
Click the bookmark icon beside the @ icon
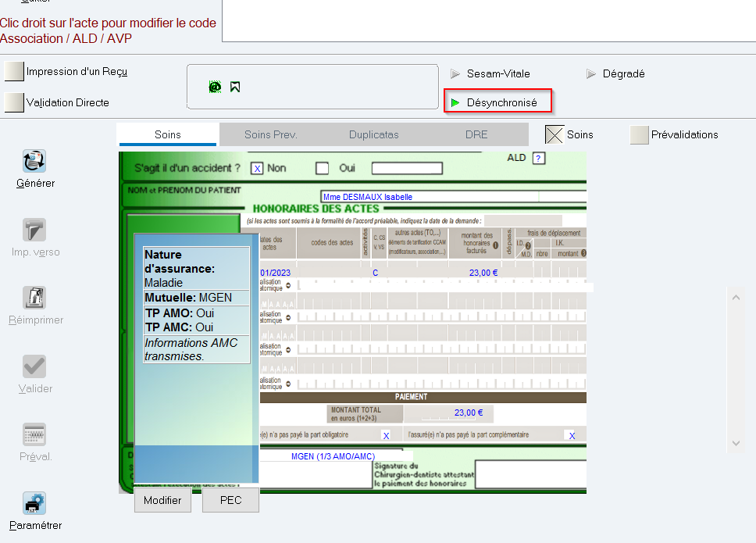[x=235, y=87]
